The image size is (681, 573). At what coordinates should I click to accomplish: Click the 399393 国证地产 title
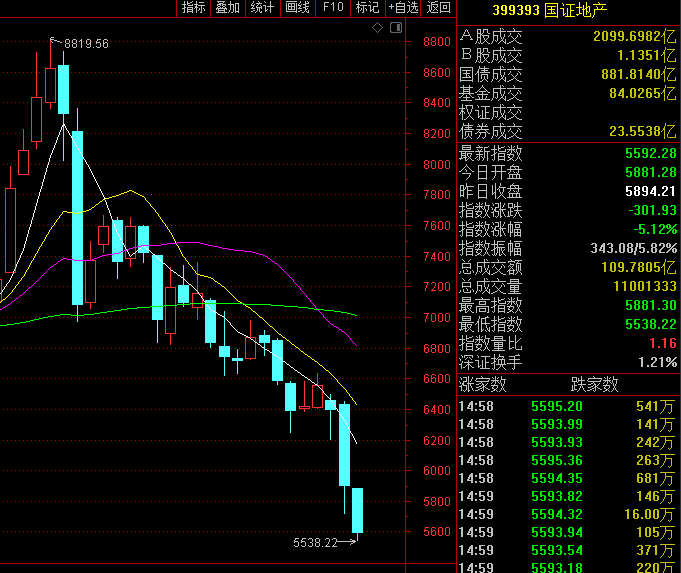tap(550, 10)
